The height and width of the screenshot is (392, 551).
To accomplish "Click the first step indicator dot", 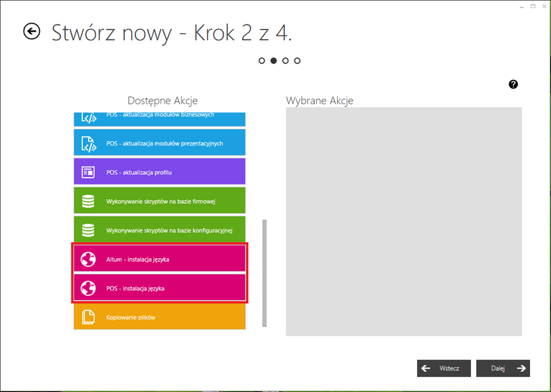I will pos(261,61).
